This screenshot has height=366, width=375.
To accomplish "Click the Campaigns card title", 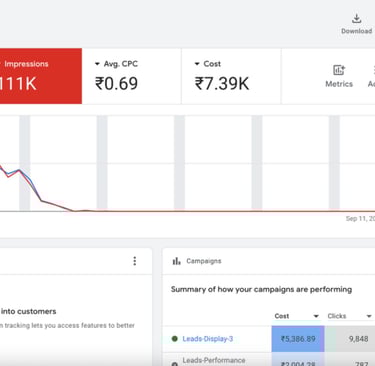I will 204,261.
